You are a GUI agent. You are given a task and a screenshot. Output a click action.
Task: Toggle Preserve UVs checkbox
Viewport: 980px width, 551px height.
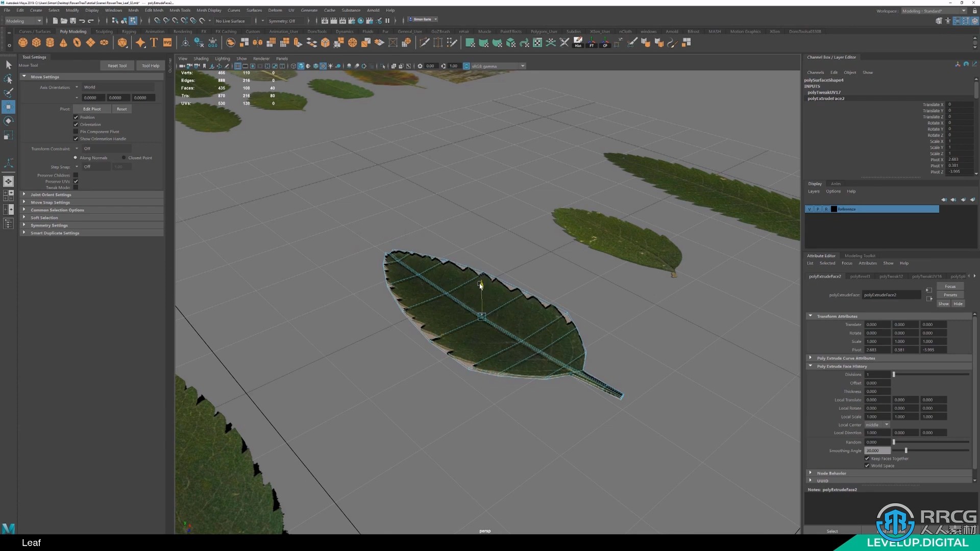click(x=76, y=182)
